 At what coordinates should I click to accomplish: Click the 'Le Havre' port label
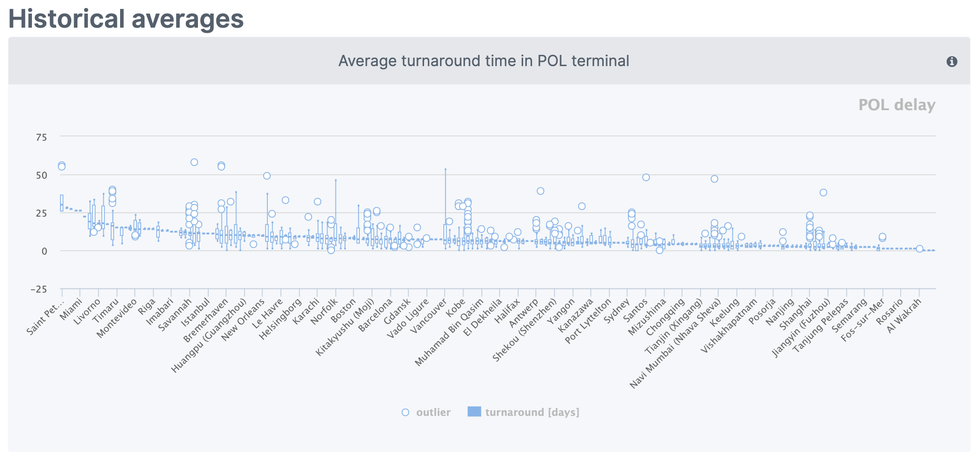tap(268, 314)
